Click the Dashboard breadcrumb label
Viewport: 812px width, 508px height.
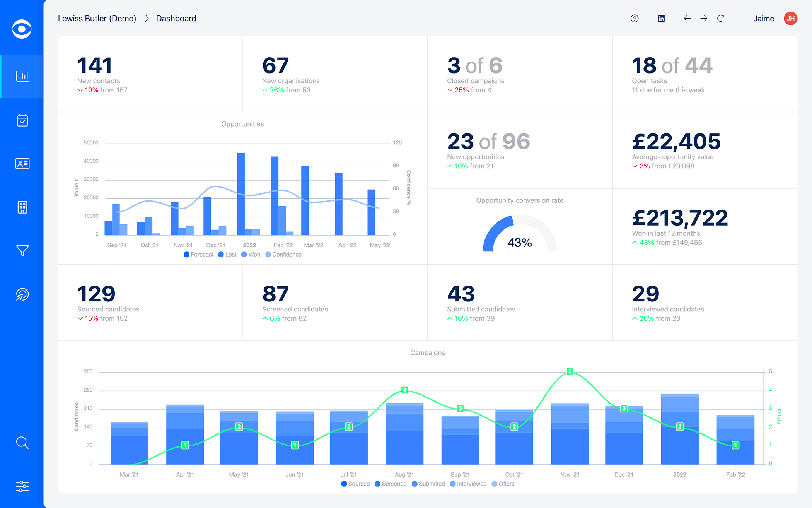pos(176,18)
